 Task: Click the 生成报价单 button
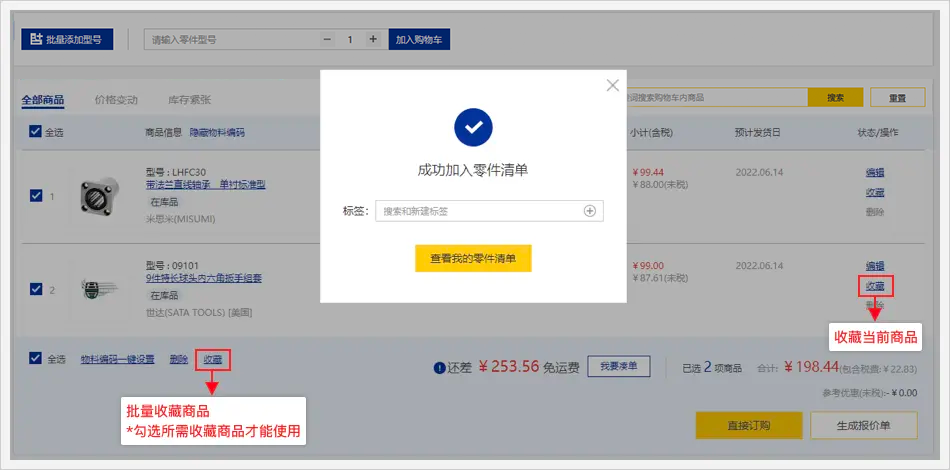(x=863, y=425)
